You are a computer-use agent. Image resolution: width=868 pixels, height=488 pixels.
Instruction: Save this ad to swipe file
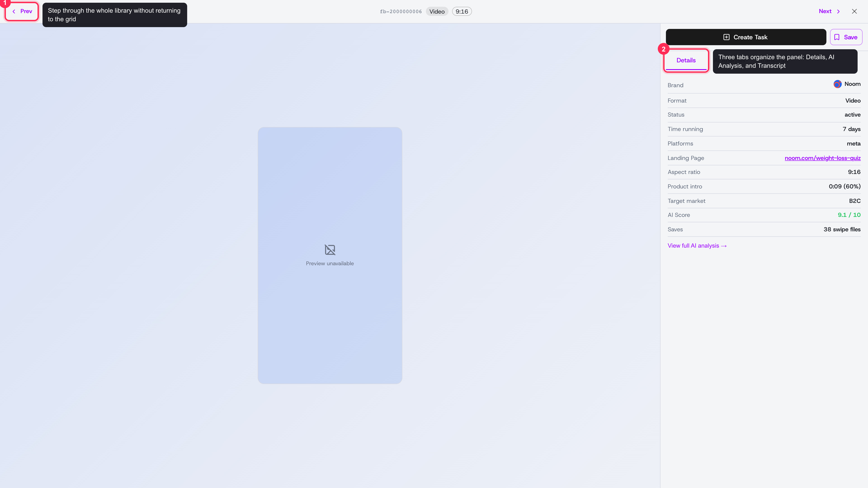846,37
